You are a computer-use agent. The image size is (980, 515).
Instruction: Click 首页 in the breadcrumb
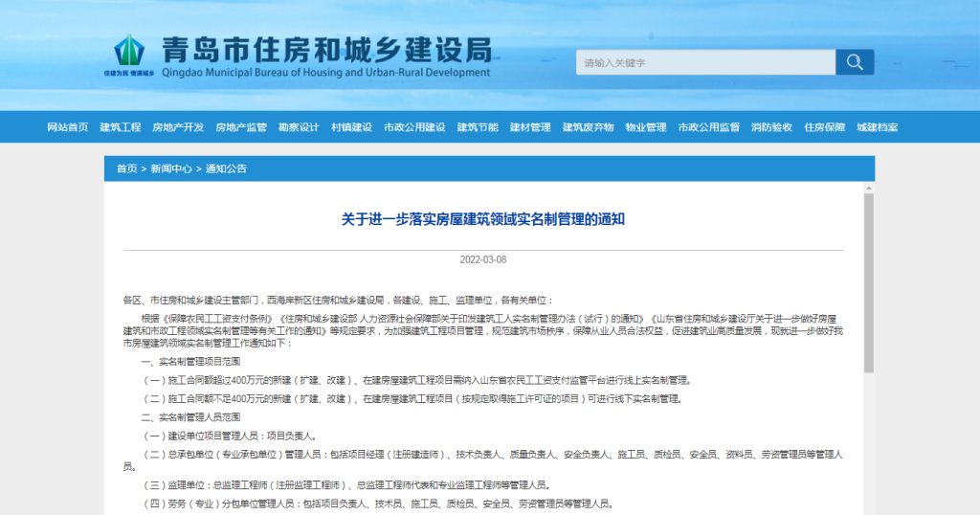126,168
